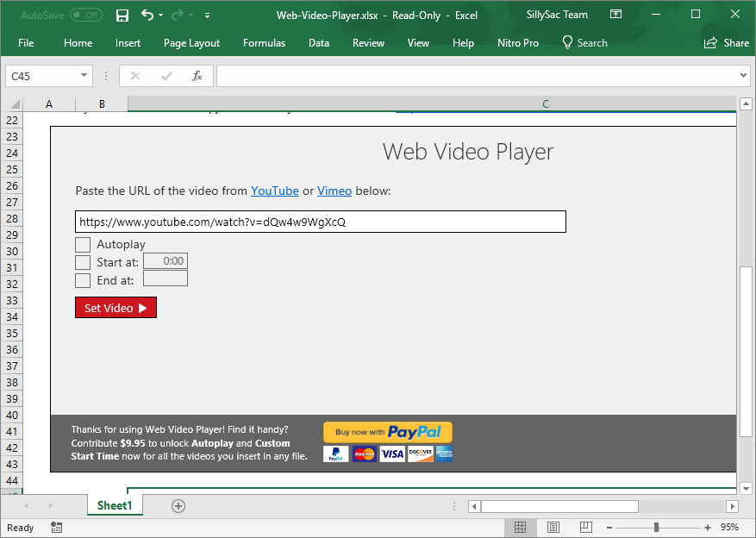Click the zoom slider handle
This screenshot has height=538, width=756.
656,528
